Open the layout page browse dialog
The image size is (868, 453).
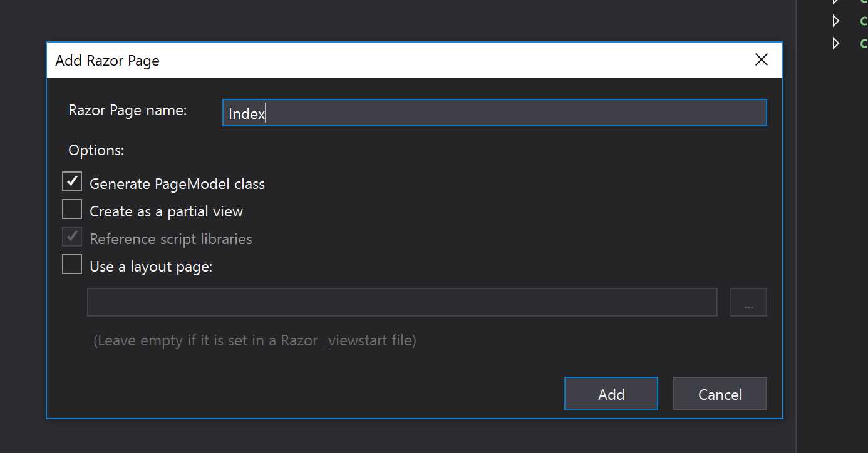coord(748,302)
